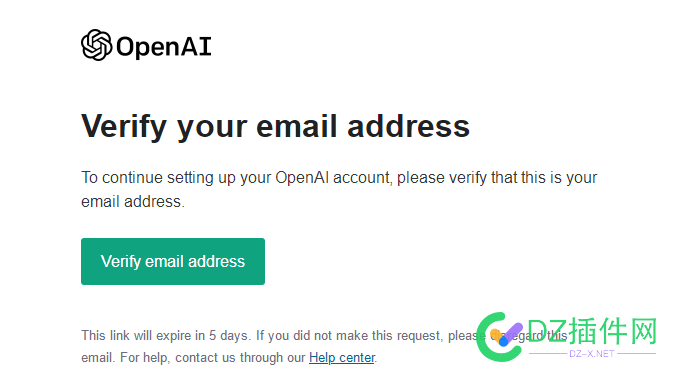The width and height of the screenshot is (676, 377).
Task: Click the 'Verify your email address' heading
Action: (x=275, y=126)
